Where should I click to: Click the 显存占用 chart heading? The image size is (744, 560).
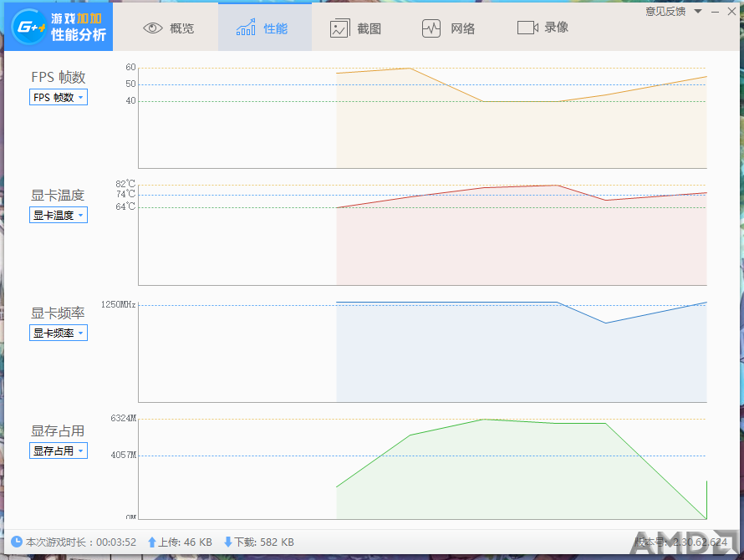58,430
